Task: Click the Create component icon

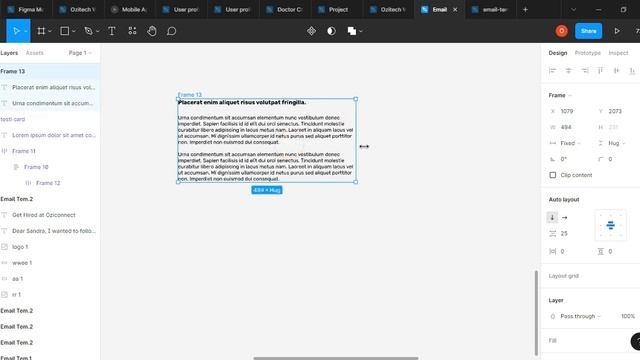Action: click(311, 31)
